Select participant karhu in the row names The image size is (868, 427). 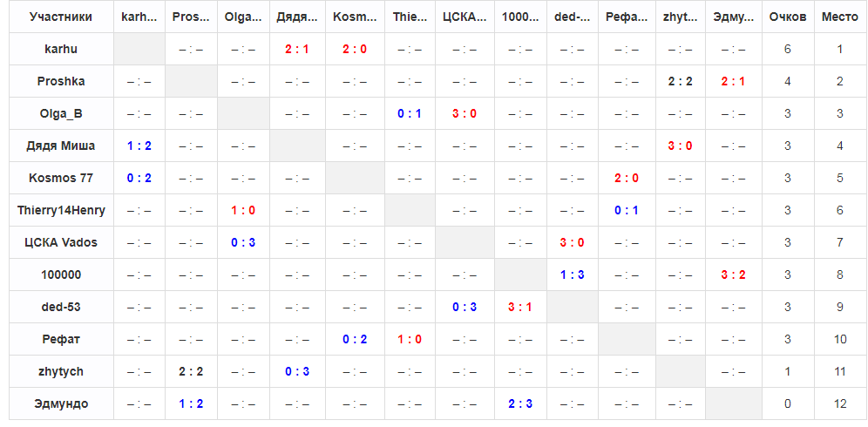click(61, 49)
